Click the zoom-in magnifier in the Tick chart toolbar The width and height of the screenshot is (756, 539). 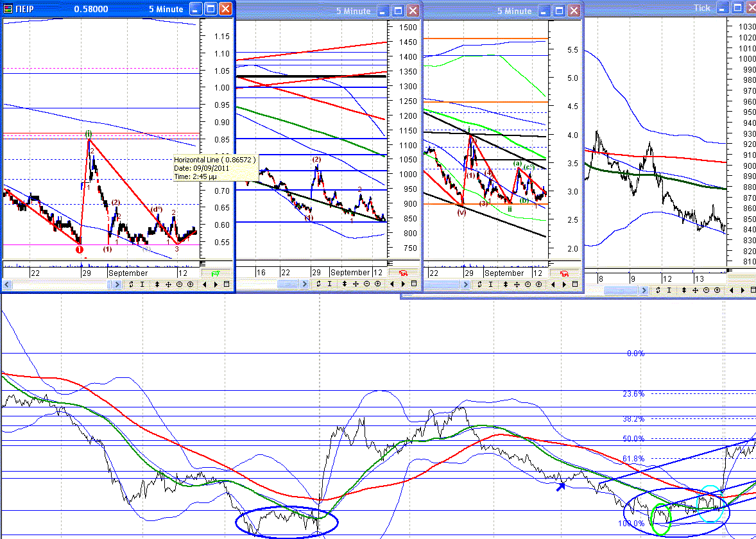pyautogui.click(x=717, y=290)
